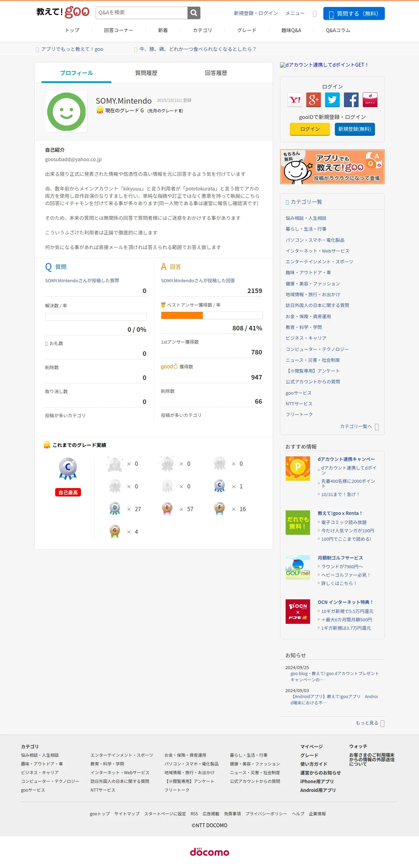
Task: Click the grade G medal with count 4
Action: (115, 531)
